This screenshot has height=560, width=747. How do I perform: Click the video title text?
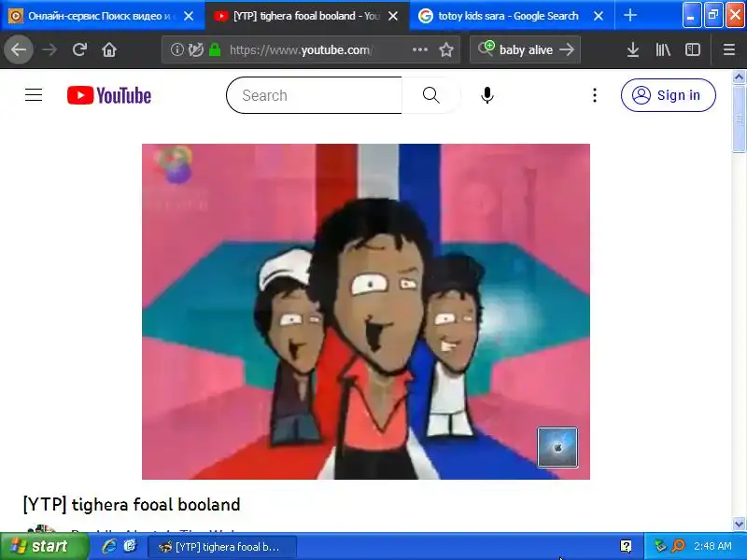132,504
